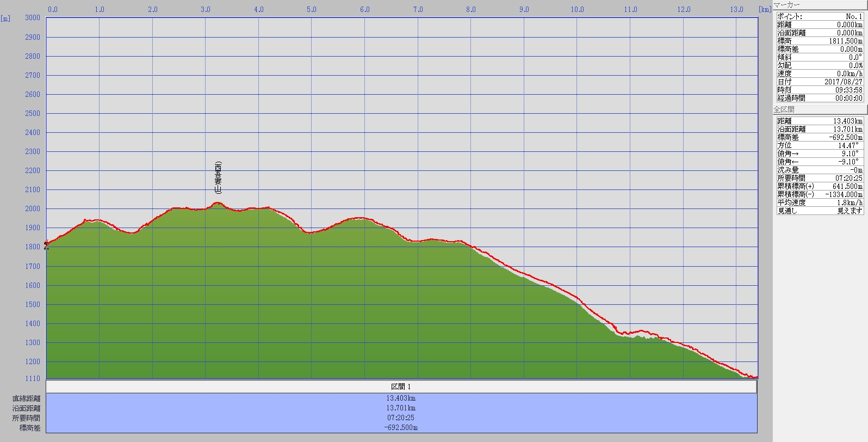Screen dimensions: 868x442
Task: Click the 累積標高(+) row label
Action: (x=796, y=186)
